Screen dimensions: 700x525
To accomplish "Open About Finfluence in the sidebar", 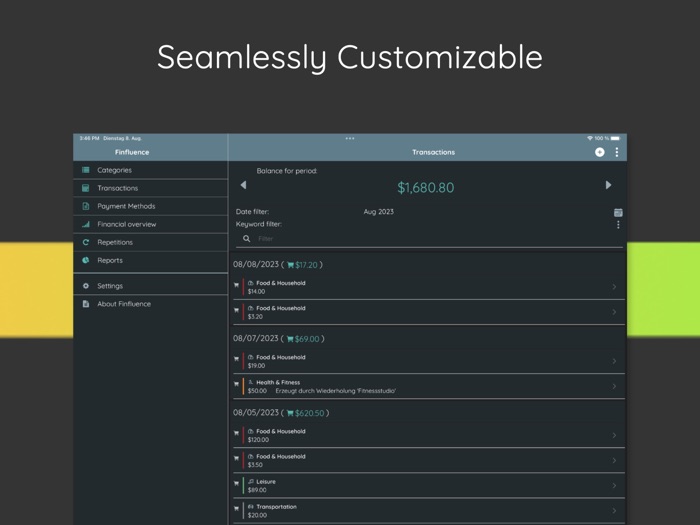I will [150, 304].
